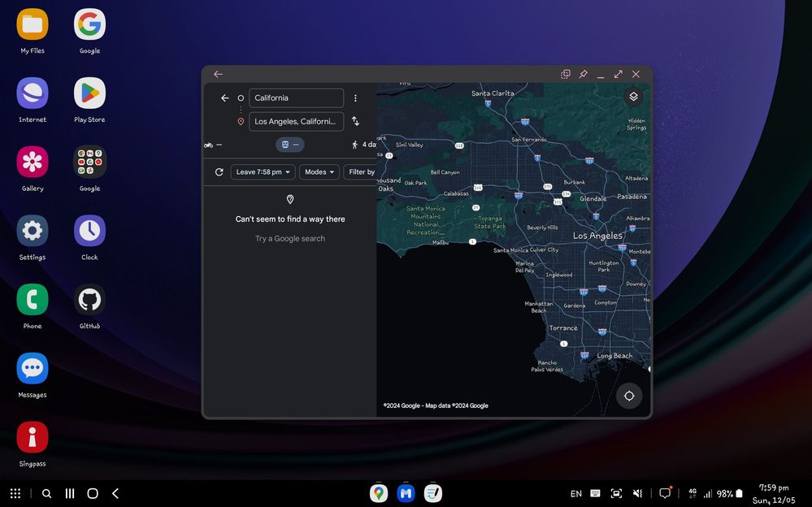Pin the Maps window on top
The image size is (812, 507).
pyautogui.click(x=583, y=74)
